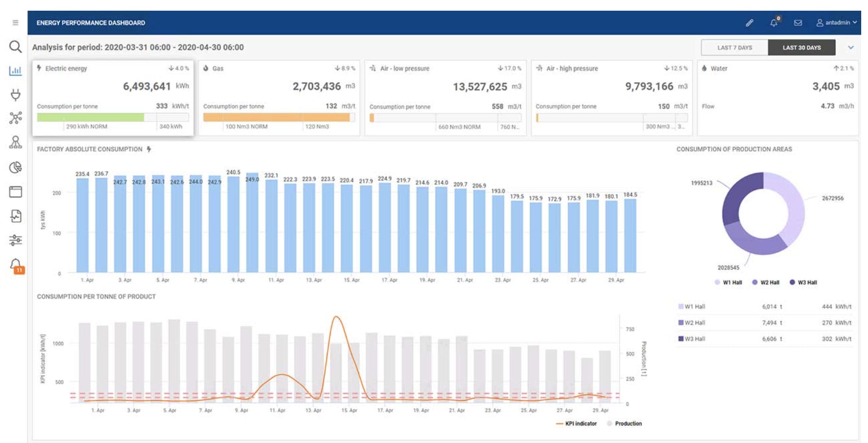This screenshot has width=868, height=443.
Task: Open the settings sliders icon
Action: [15, 239]
